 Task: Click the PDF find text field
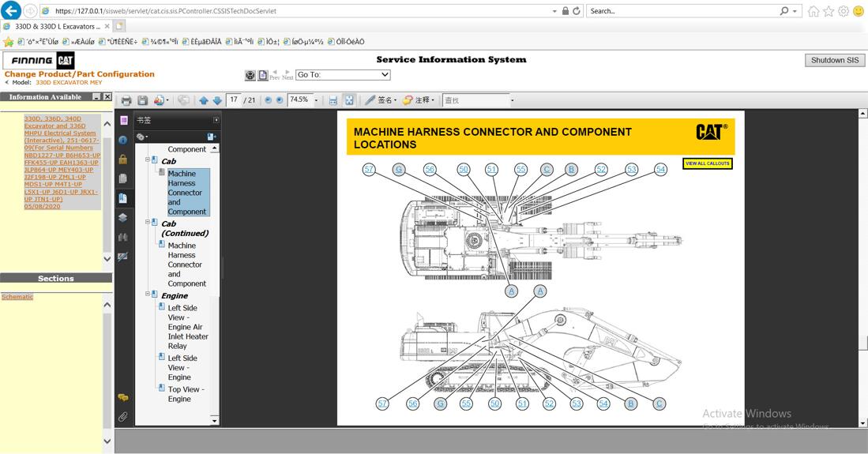[x=475, y=100]
